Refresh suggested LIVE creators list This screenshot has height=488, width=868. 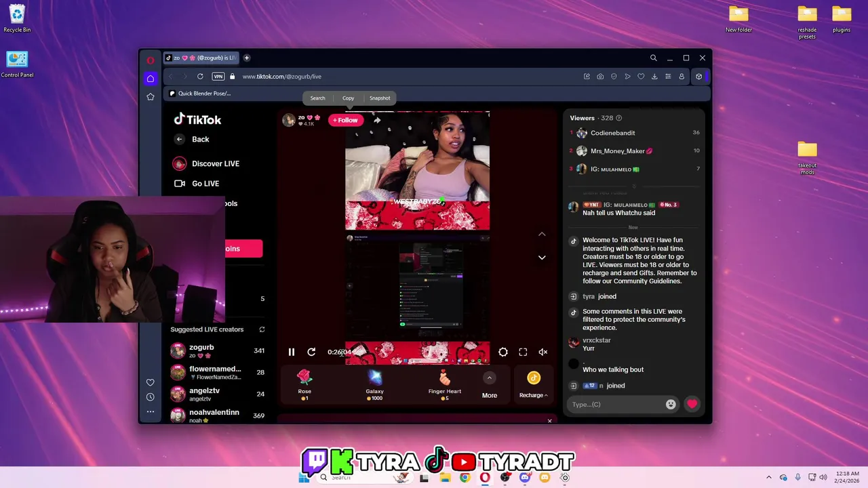click(262, 329)
